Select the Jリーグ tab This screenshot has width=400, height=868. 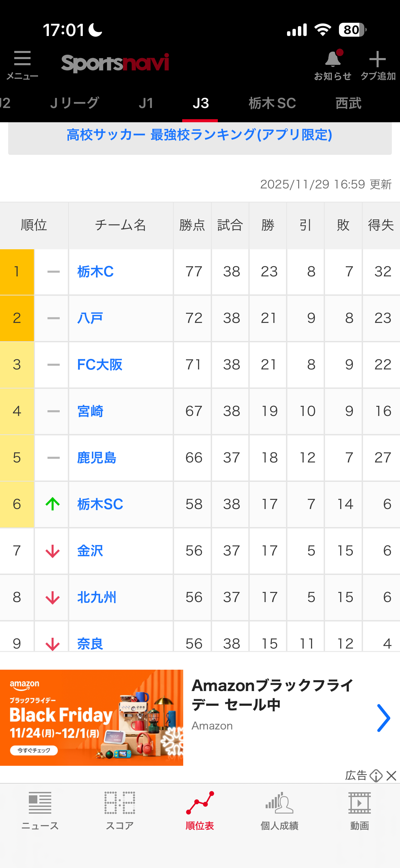pos(74,103)
